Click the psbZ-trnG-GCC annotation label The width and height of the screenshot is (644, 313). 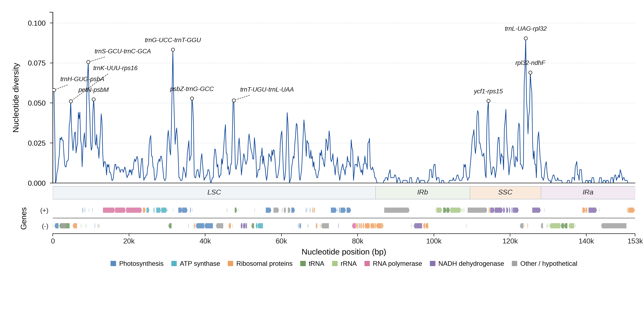coord(192,89)
